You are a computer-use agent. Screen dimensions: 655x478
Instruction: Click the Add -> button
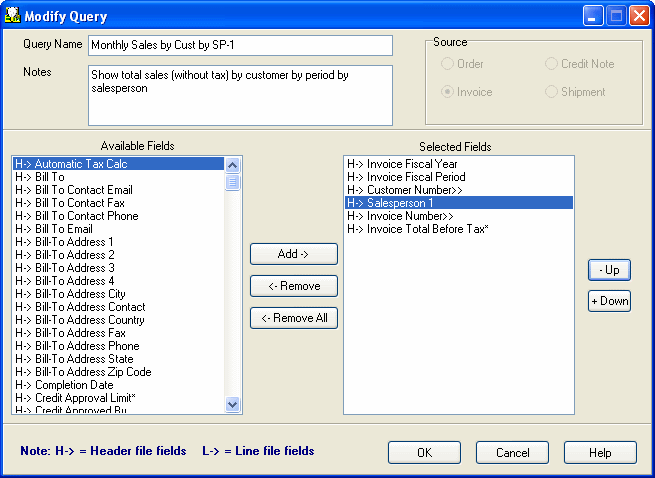point(293,254)
